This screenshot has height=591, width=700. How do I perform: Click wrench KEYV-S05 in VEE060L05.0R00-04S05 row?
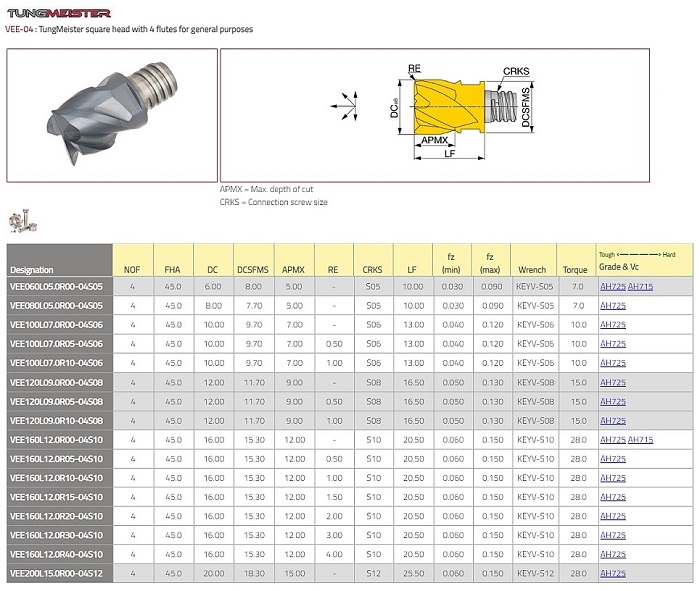point(534,287)
